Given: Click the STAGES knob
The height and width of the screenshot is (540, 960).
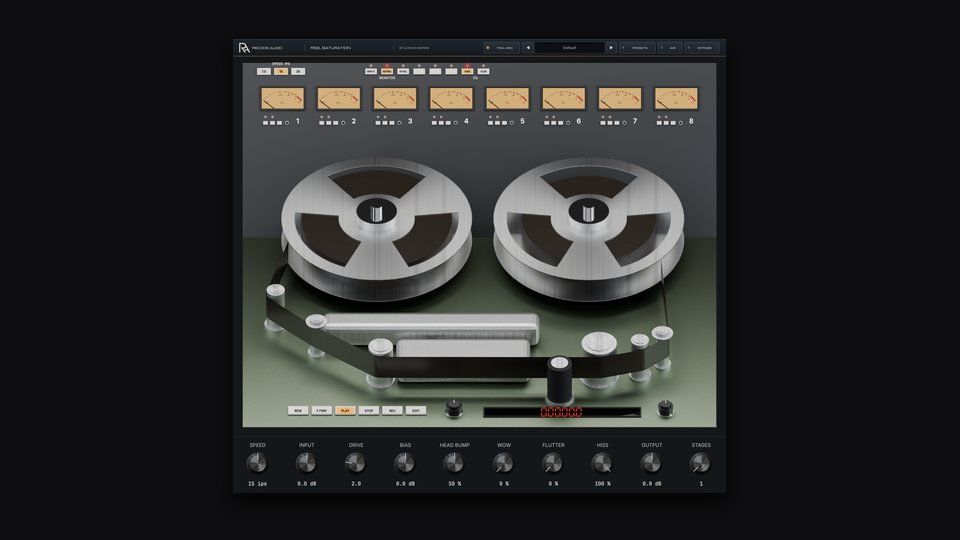Looking at the screenshot, I should pos(700,463).
